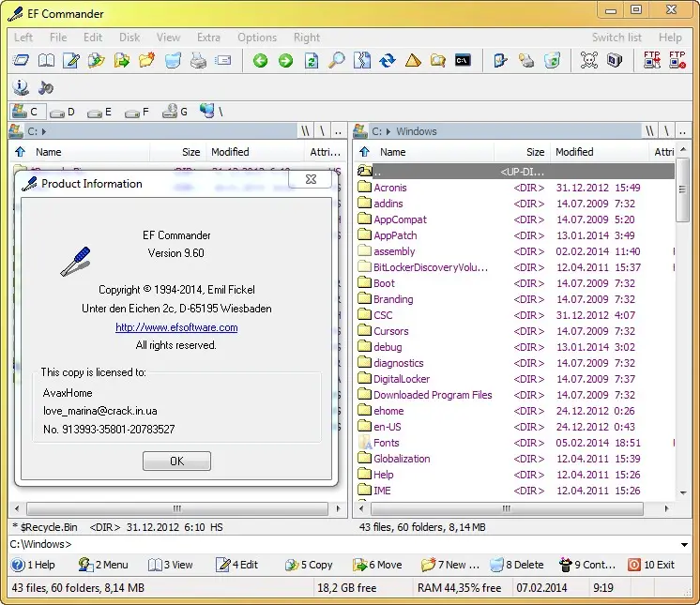Click the orange pyramid toolbar icon

(413, 60)
